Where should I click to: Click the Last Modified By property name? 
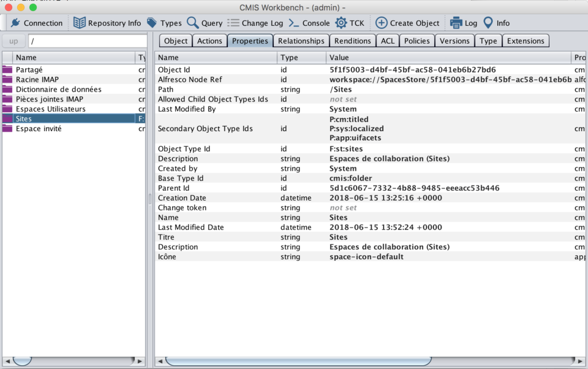187,109
